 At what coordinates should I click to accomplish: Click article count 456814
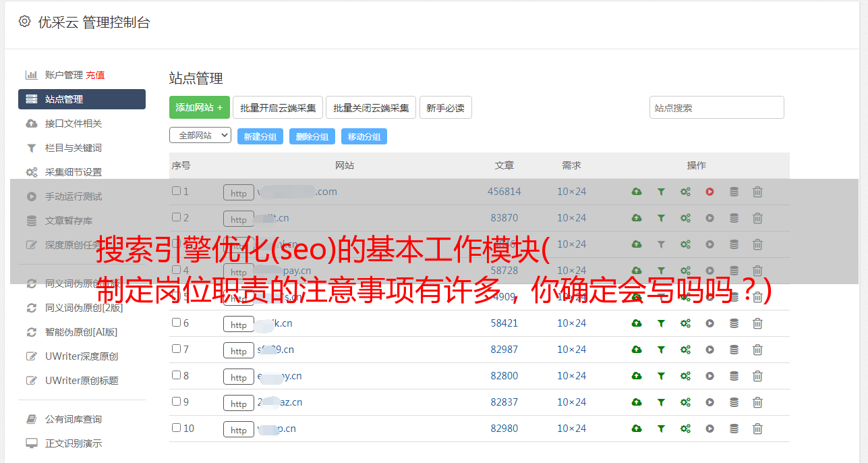click(504, 192)
